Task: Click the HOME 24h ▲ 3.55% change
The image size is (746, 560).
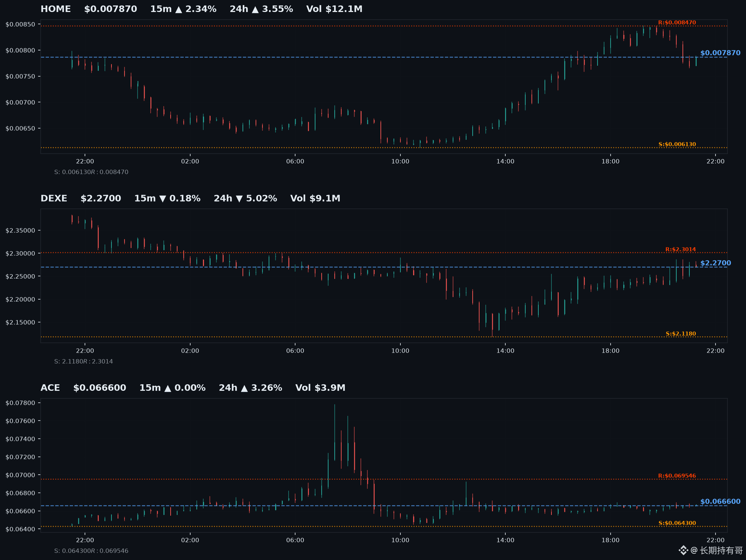Action: [261, 9]
